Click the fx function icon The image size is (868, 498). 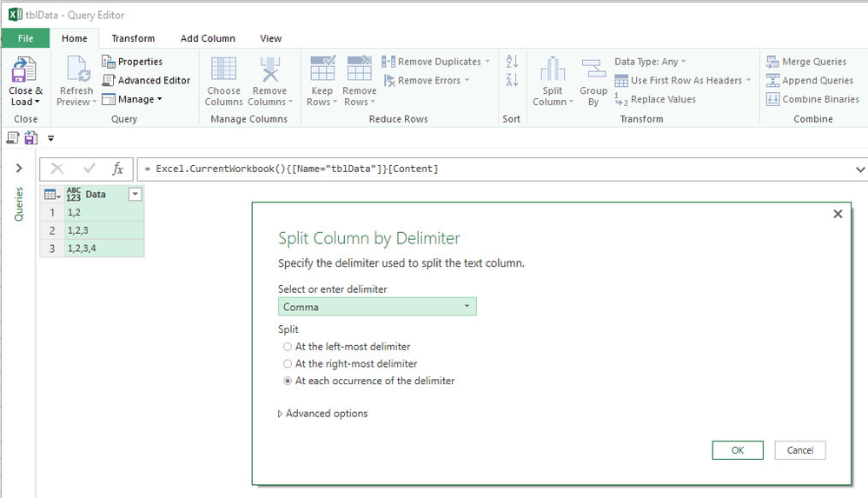pyautogui.click(x=117, y=169)
